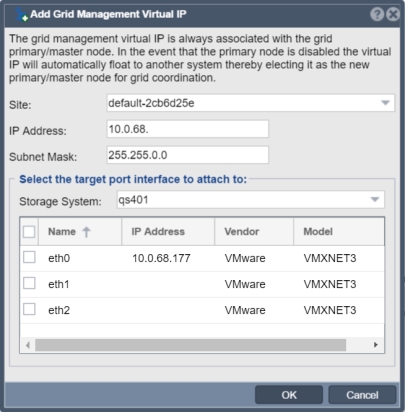The height and width of the screenshot is (412, 405).
Task: Click the dialog title network icon
Action: click(22, 15)
